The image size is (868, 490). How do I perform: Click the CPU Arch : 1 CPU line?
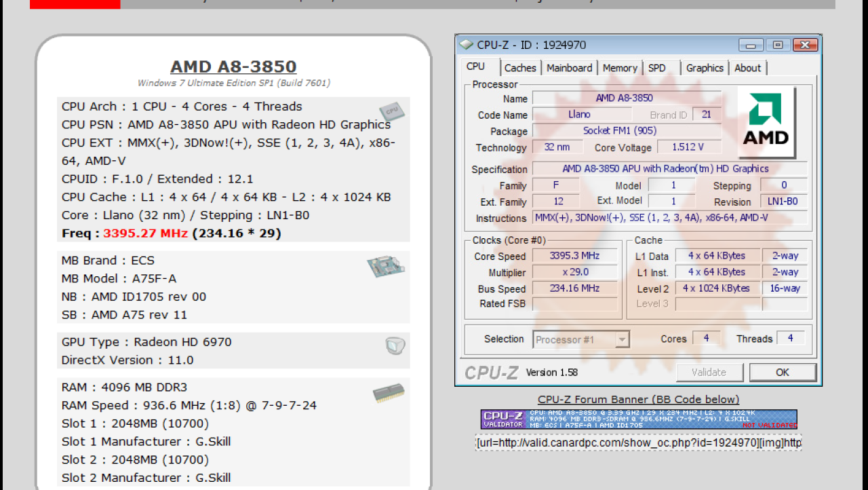coord(182,107)
